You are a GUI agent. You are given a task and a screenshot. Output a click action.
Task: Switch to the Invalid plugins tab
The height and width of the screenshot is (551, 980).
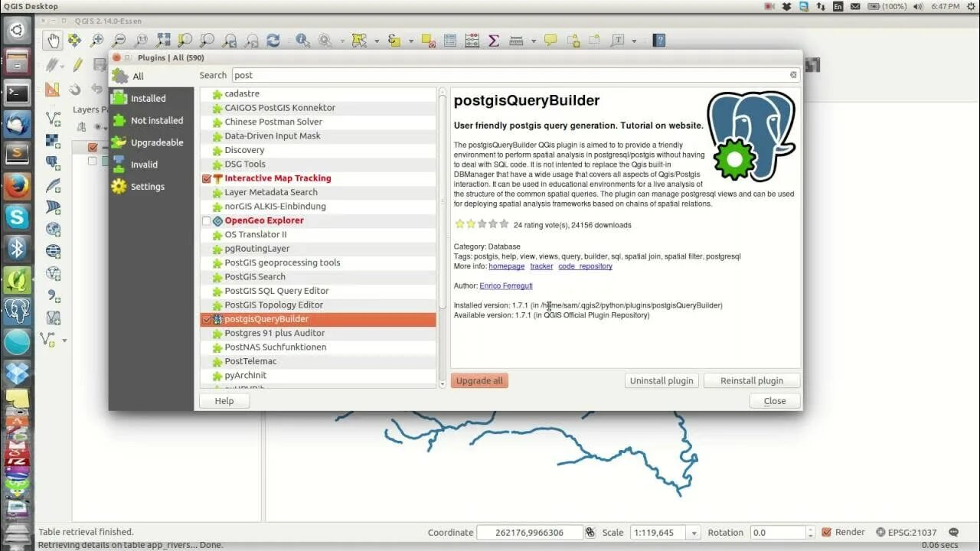[152, 165]
